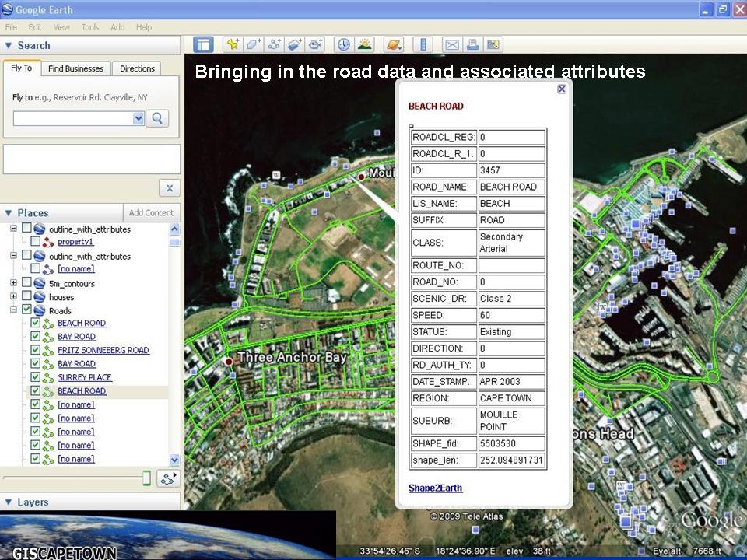Open the View menu
The height and width of the screenshot is (560, 747).
61,27
